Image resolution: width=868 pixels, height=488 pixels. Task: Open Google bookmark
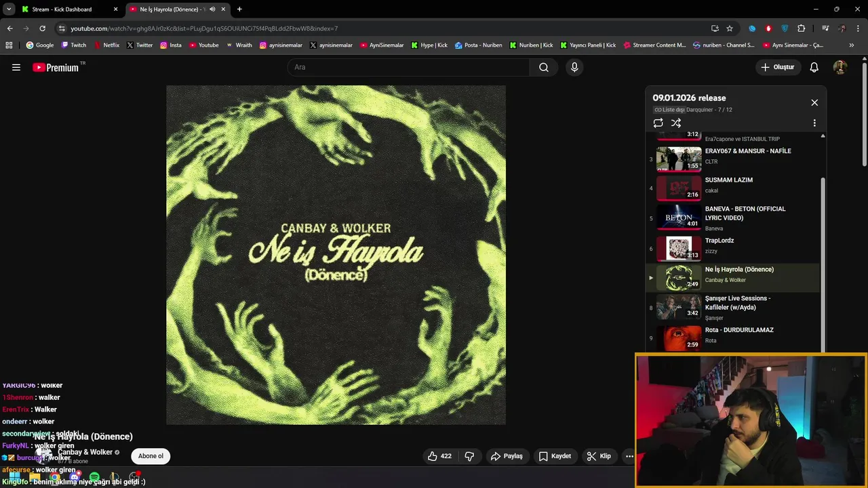(39, 45)
